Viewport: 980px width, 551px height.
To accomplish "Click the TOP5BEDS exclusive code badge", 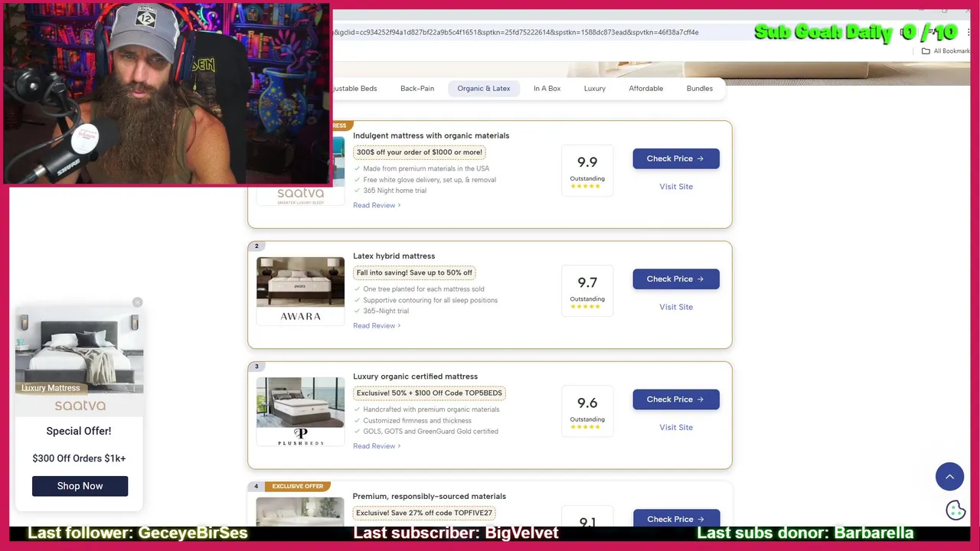I will [x=430, y=393].
